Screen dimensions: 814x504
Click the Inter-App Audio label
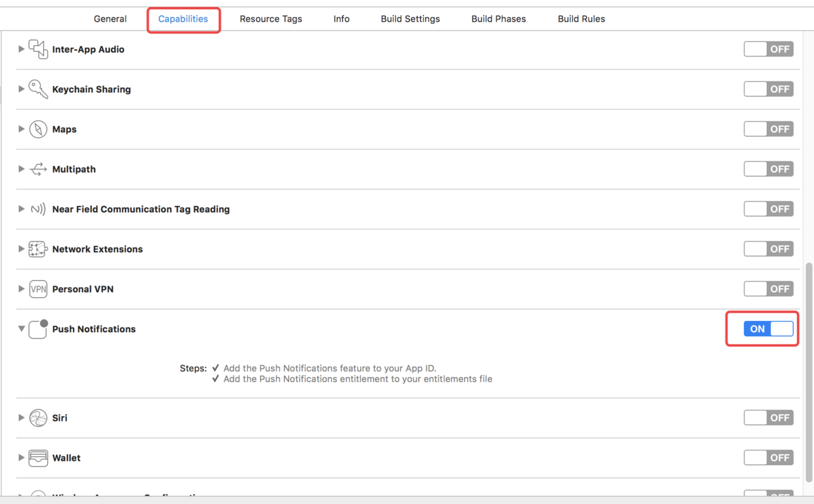coord(89,49)
